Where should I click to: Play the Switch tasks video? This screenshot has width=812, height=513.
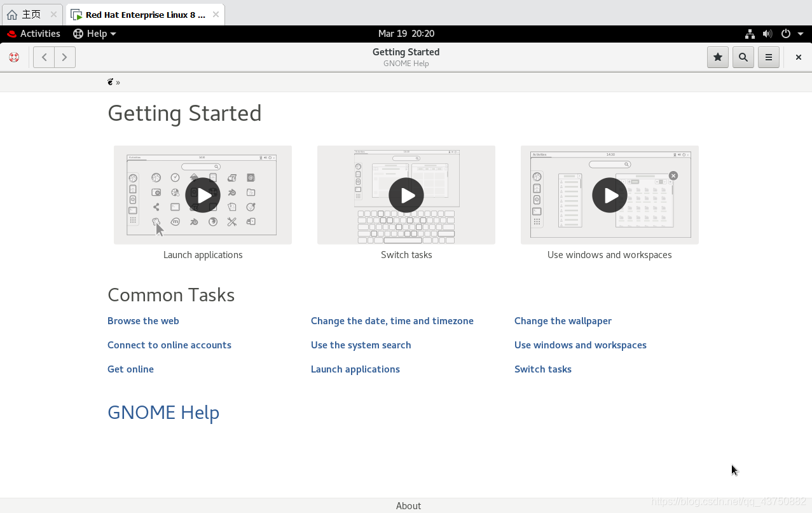click(406, 195)
